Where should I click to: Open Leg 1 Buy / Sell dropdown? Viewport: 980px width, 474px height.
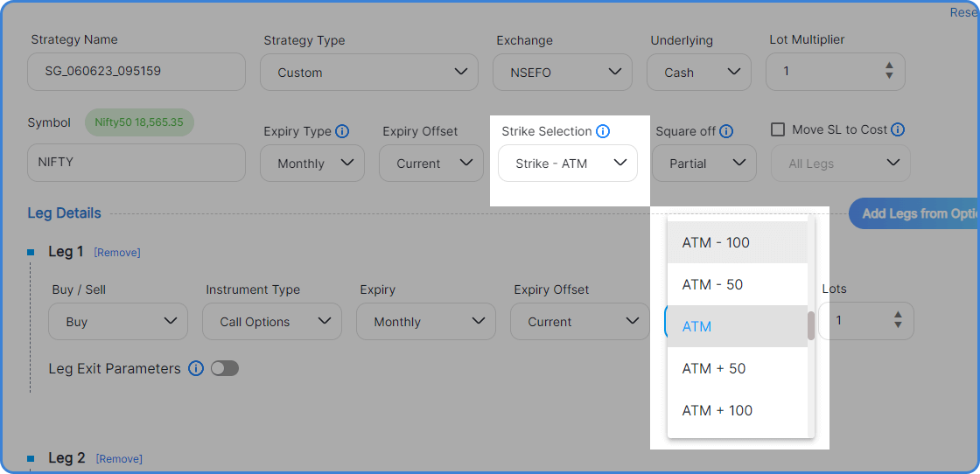pos(118,322)
